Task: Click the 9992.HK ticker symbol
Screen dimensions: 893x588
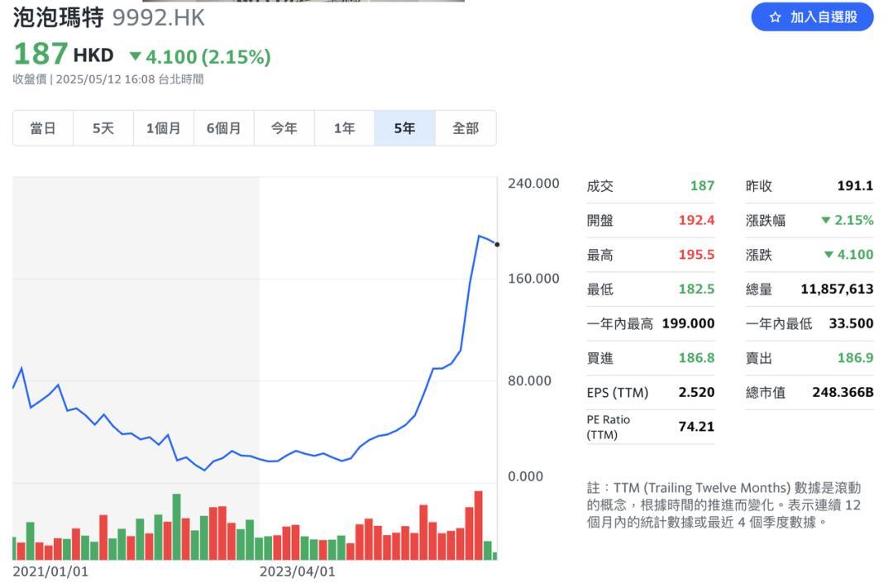Action: 158,17
